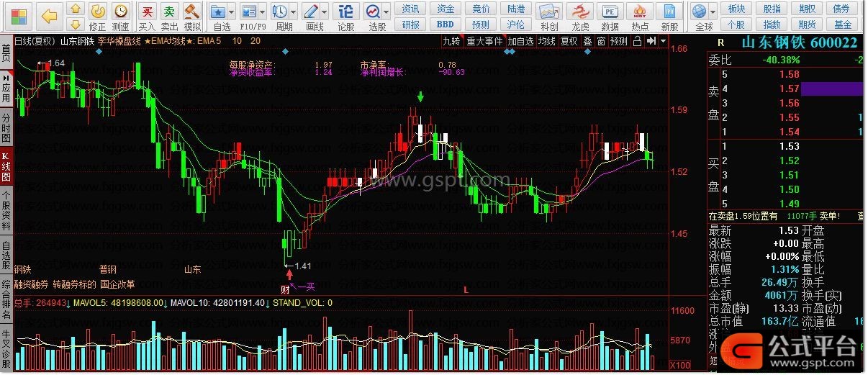
Task: Open the chart toolbar overflow dropdown arrow
Action: [x=662, y=41]
